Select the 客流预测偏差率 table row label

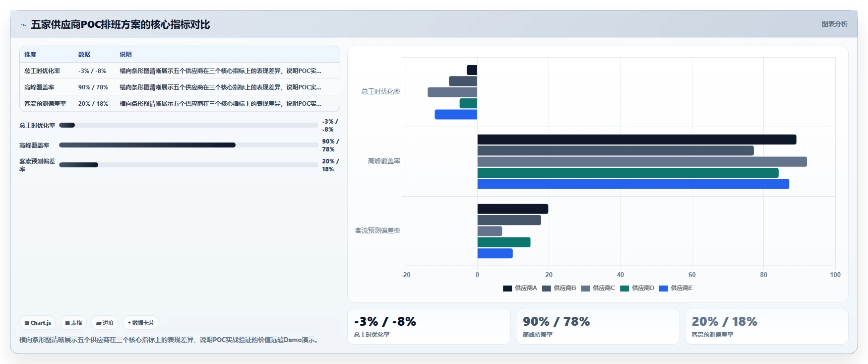coord(45,104)
